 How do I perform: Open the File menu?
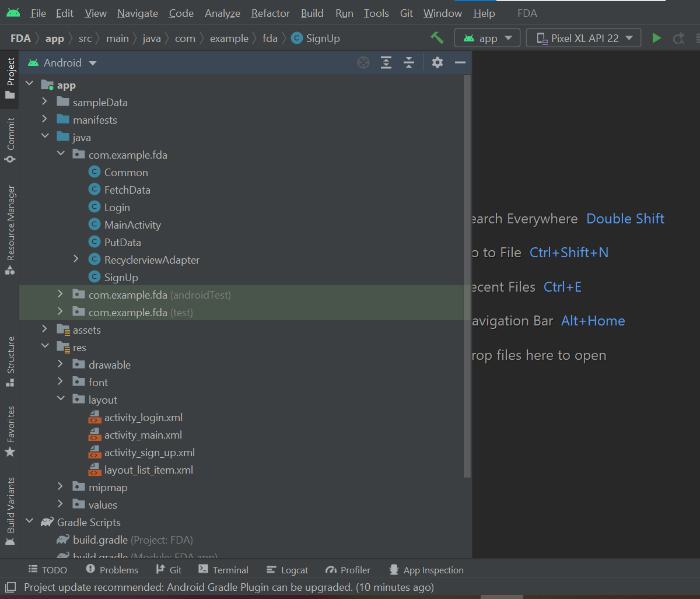(x=38, y=13)
